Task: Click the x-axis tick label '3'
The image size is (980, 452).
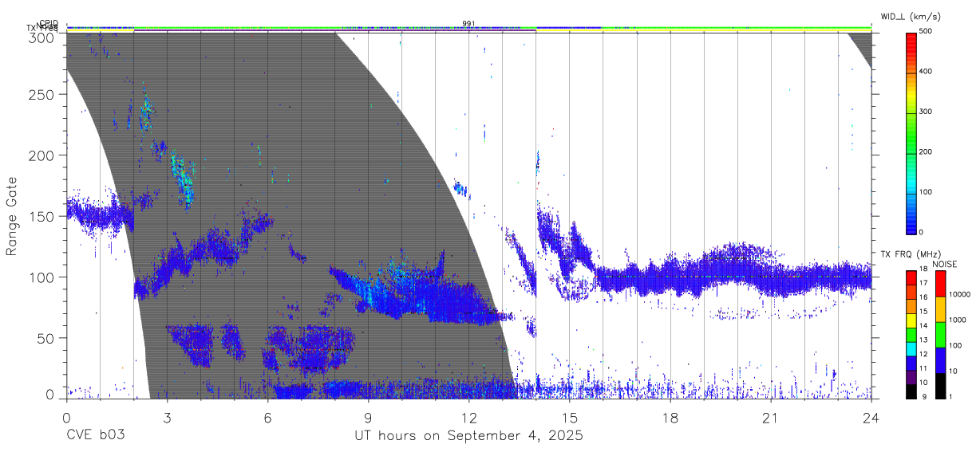Action: (167, 418)
